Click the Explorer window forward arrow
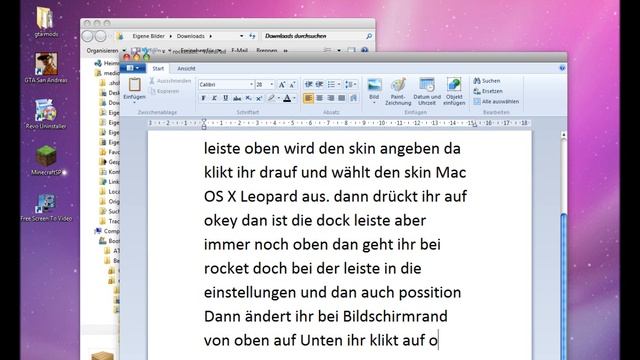The image size is (640, 360). point(100,36)
